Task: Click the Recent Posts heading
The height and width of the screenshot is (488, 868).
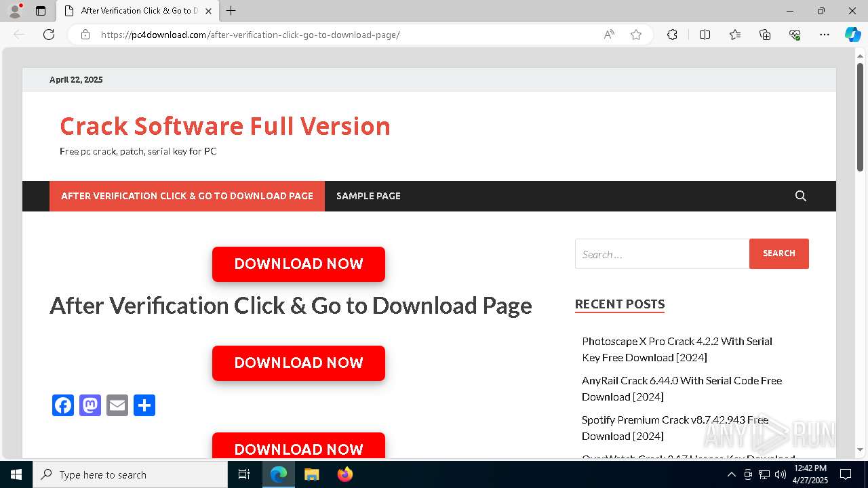Action: [620, 304]
